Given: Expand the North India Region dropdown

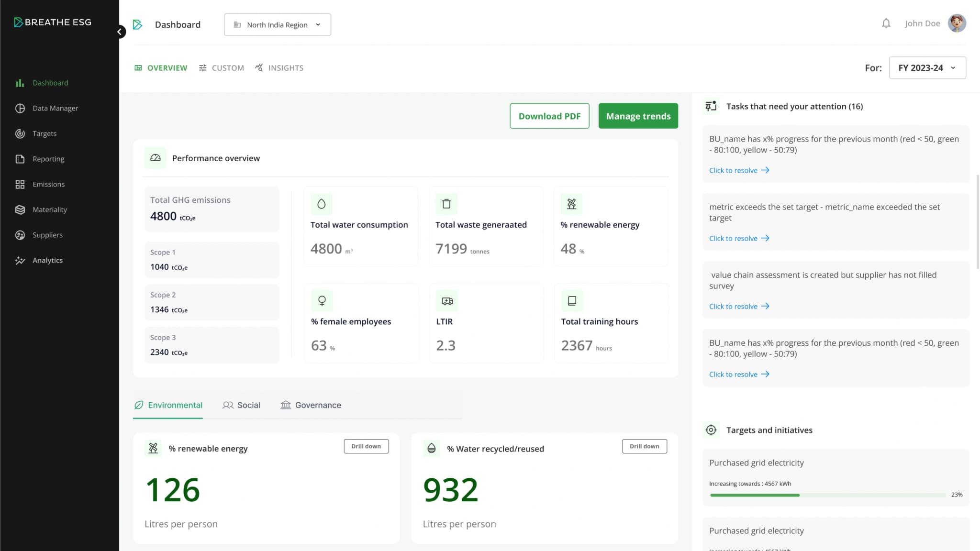Looking at the screenshot, I should click(278, 25).
